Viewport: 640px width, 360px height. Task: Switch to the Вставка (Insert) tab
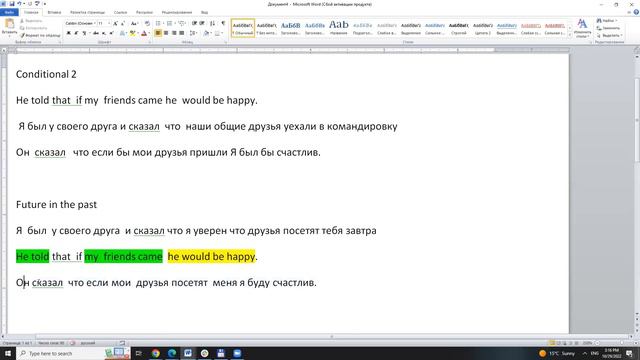(x=54, y=12)
